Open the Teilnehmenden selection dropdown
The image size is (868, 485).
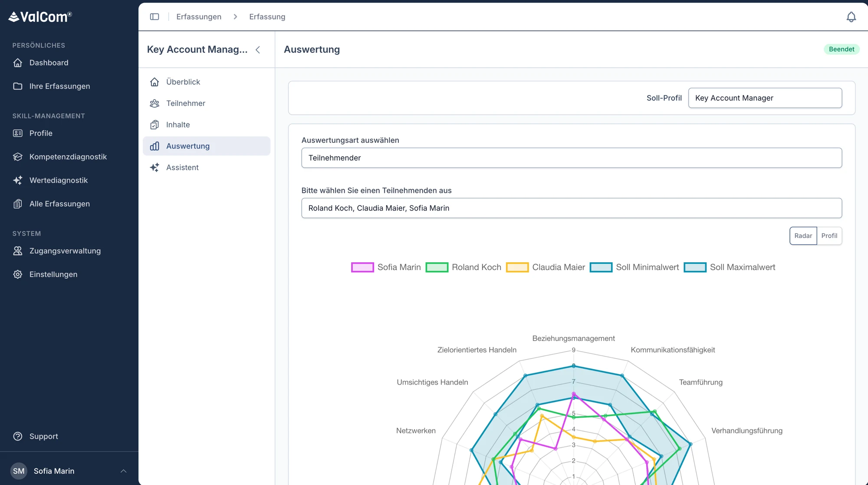(x=572, y=208)
